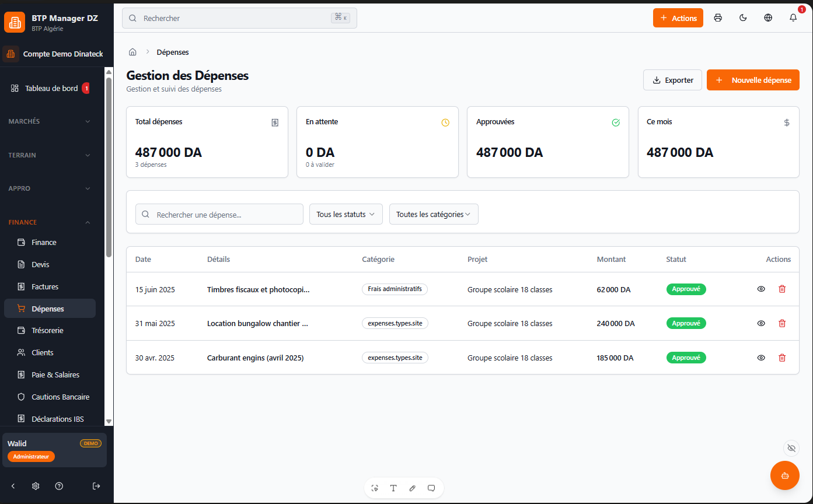Screen dimensions: 813x504
Task: Open the print icon in top bar
Action: (718, 18)
